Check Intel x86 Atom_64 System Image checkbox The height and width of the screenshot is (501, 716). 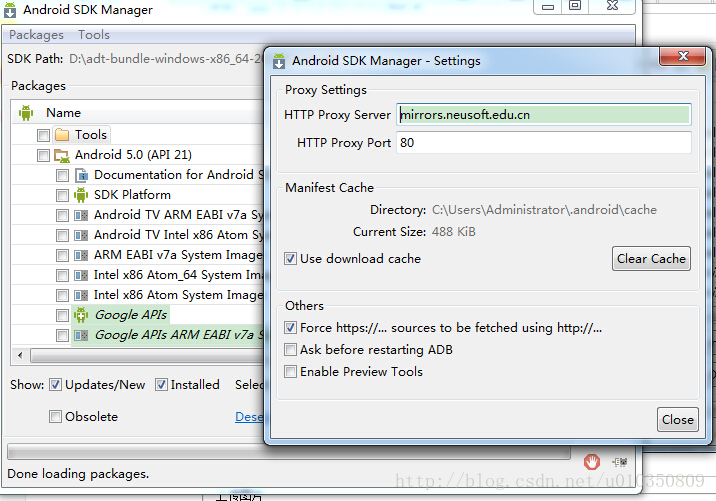coord(63,276)
